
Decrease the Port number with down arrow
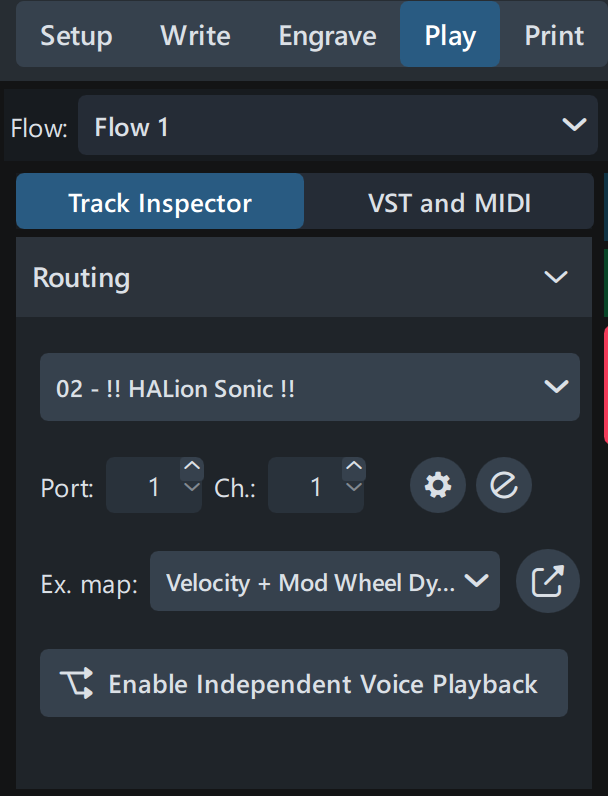tap(192, 489)
